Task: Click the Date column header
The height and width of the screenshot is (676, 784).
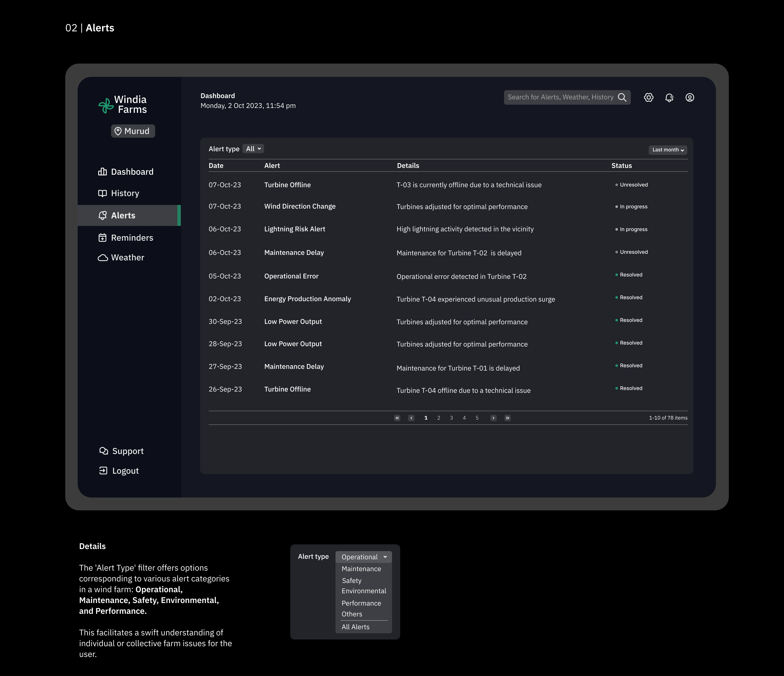Action: click(x=216, y=165)
